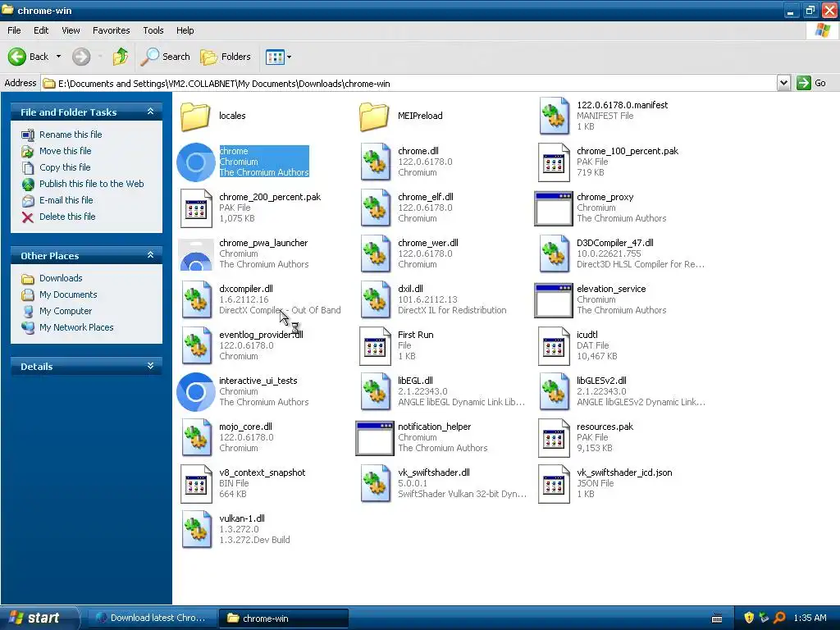Viewport: 840px width, 630px height.
Task: Select the vulkan-1.dll file icon
Action: [196, 530]
